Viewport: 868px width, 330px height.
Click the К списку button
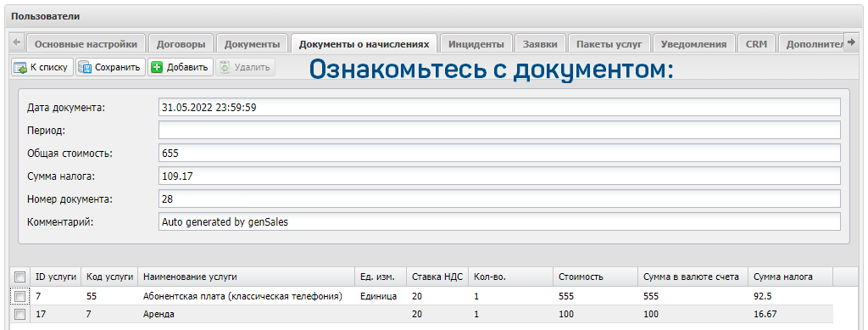pyautogui.click(x=42, y=68)
